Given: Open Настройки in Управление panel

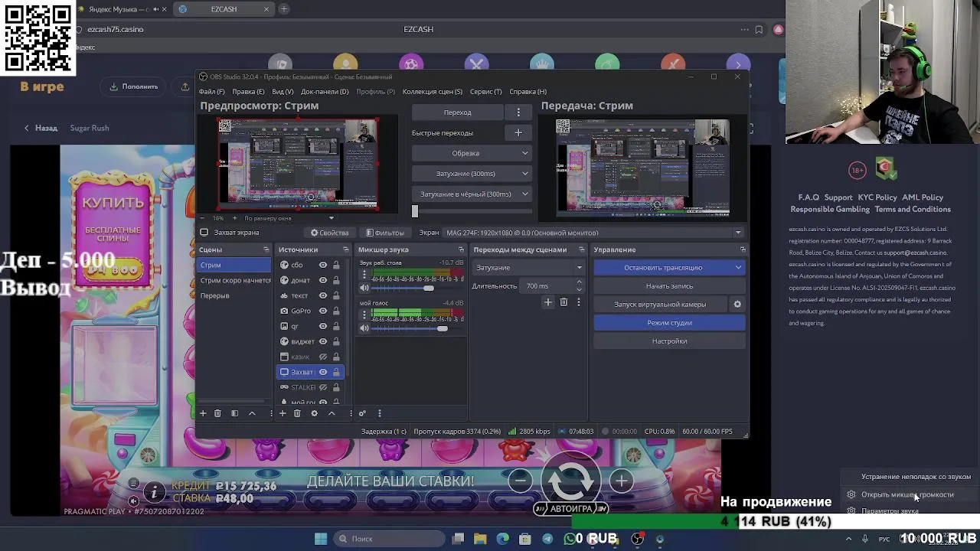Looking at the screenshot, I should 670,341.
